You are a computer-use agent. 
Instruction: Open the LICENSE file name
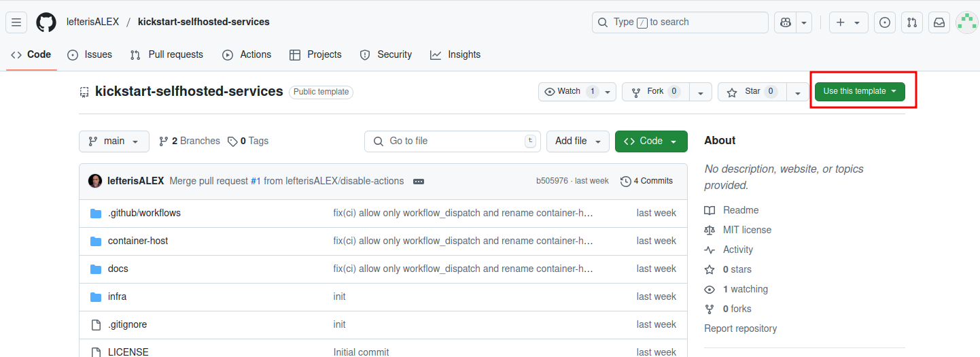coord(128,352)
